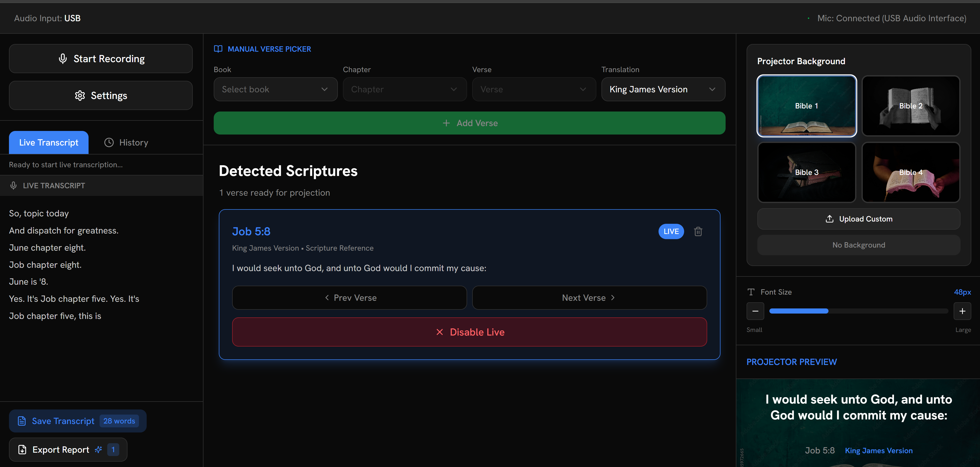The image size is (980, 467).
Task: Click the microphone icon on Start Recording
Action: coord(63,59)
